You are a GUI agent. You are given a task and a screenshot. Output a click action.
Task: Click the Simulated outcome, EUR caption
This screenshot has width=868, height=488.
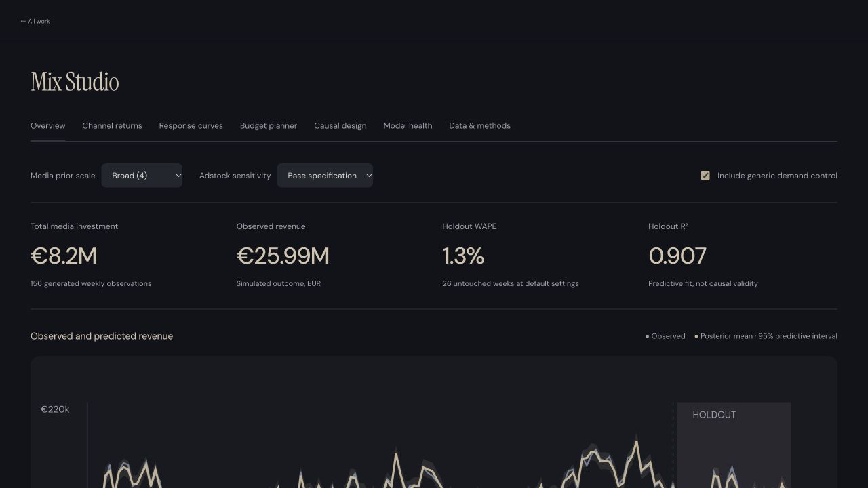[279, 283]
